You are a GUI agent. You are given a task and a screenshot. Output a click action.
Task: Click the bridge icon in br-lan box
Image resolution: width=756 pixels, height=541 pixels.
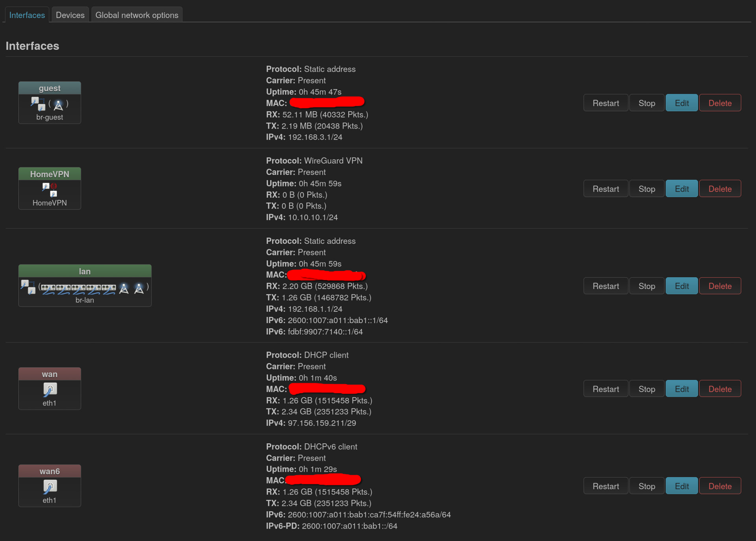click(28, 287)
